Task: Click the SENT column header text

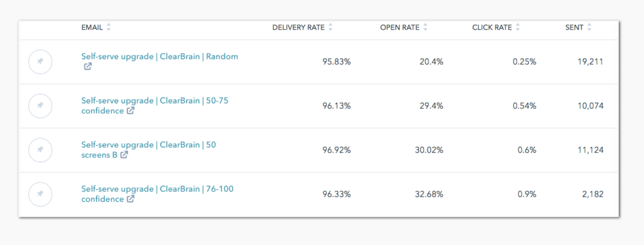Action: [574, 27]
